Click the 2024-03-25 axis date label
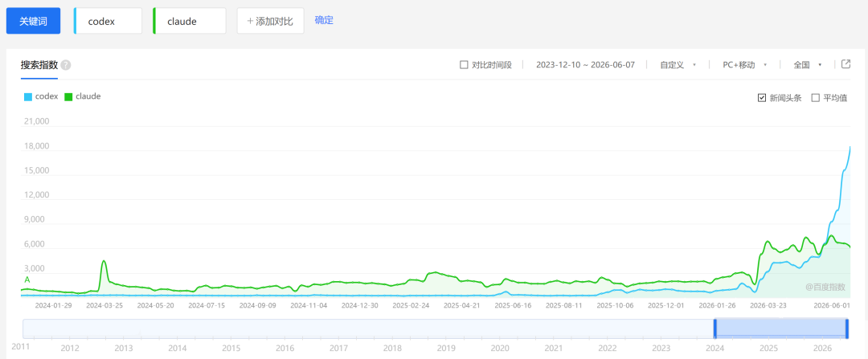 [x=104, y=305]
